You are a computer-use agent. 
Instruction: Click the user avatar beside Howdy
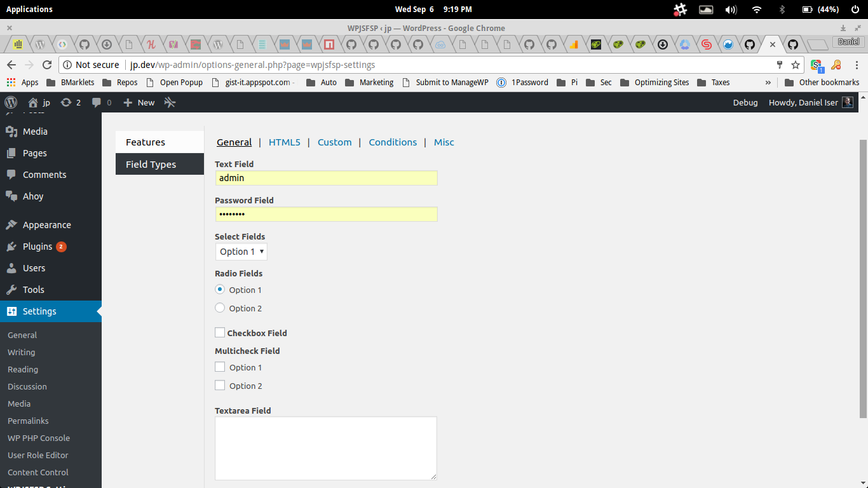point(848,102)
